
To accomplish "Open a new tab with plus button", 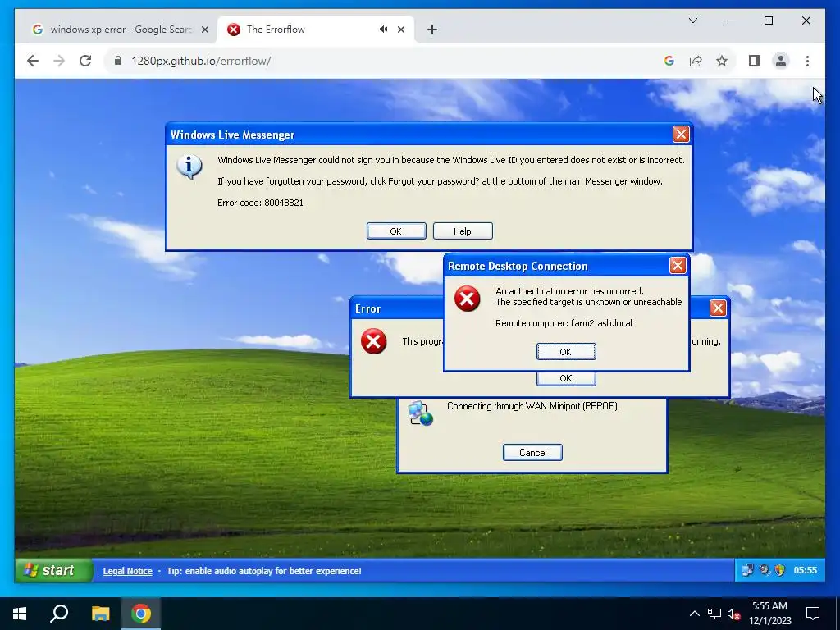I will [431, 30].
